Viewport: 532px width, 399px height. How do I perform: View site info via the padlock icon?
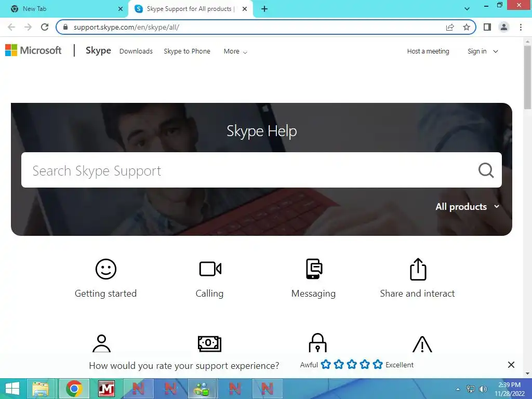tap(65, 27)
